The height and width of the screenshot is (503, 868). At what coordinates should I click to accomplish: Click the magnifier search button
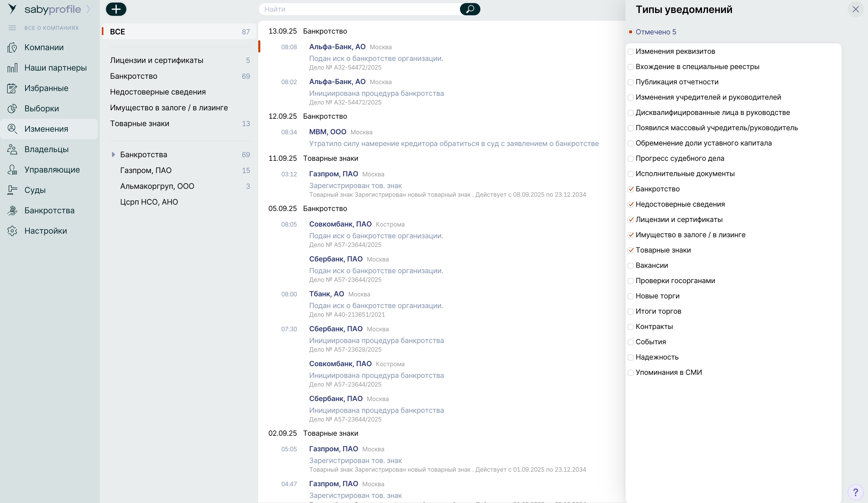470,9
